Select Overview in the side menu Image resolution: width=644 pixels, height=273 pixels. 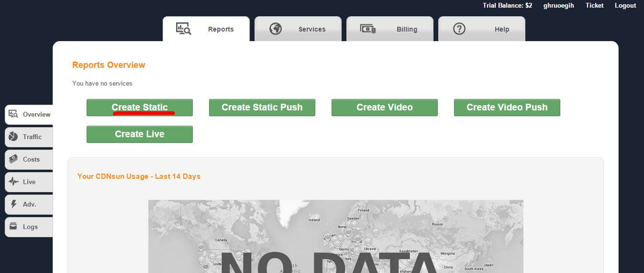tap(29, 114)
